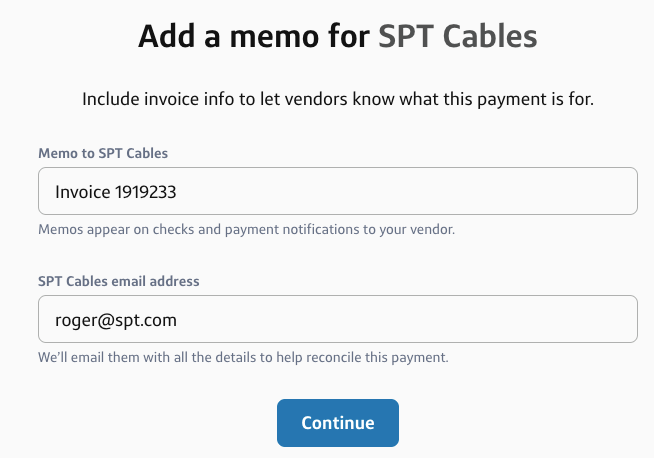
Task: Click 'roger' in the email address field
Action: tap(74, 319)
